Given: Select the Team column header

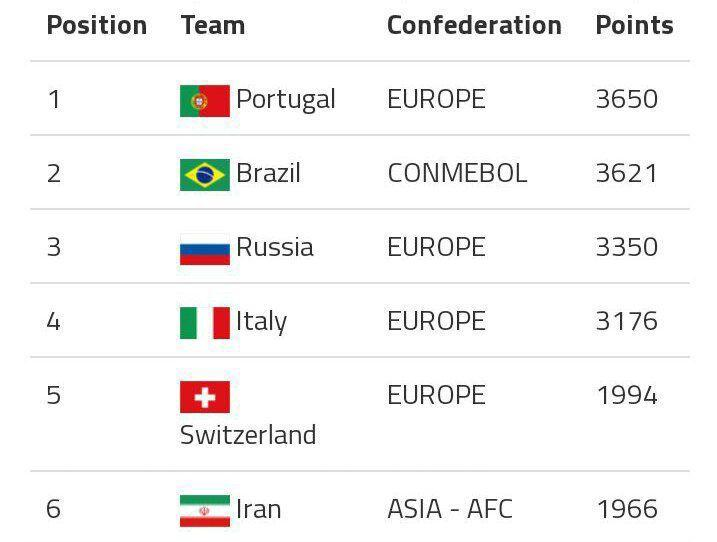Looking at the screenshot, I should point(213,26).
